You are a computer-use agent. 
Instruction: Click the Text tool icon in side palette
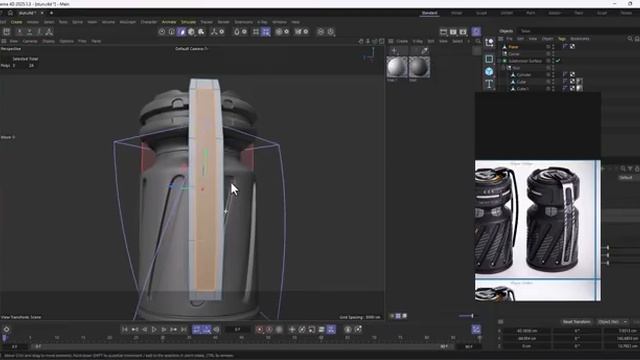click(x=489, y=84)
